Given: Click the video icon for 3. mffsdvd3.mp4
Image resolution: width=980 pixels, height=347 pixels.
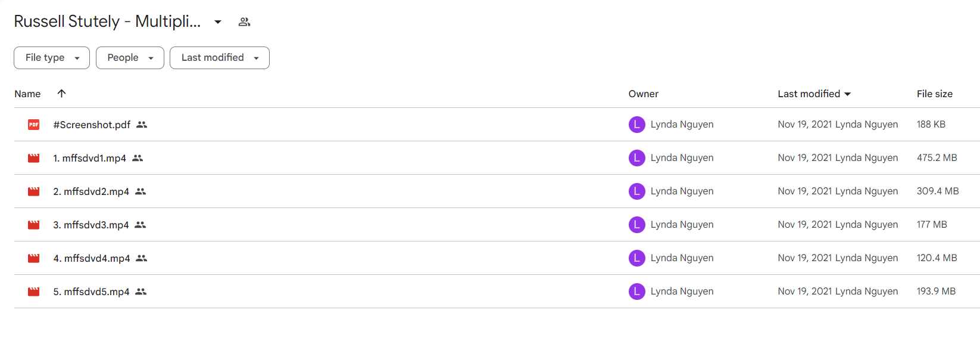Looking at the screenshot, I should [x=34, y=225].
